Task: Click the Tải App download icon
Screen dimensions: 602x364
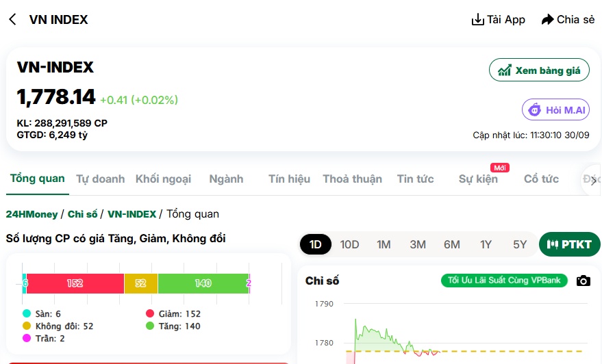Action: coord(477,20)
